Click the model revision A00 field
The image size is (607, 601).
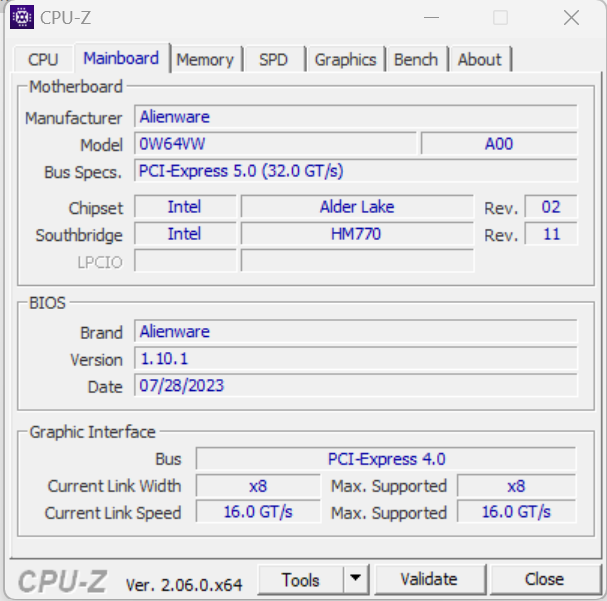(499, 144)
